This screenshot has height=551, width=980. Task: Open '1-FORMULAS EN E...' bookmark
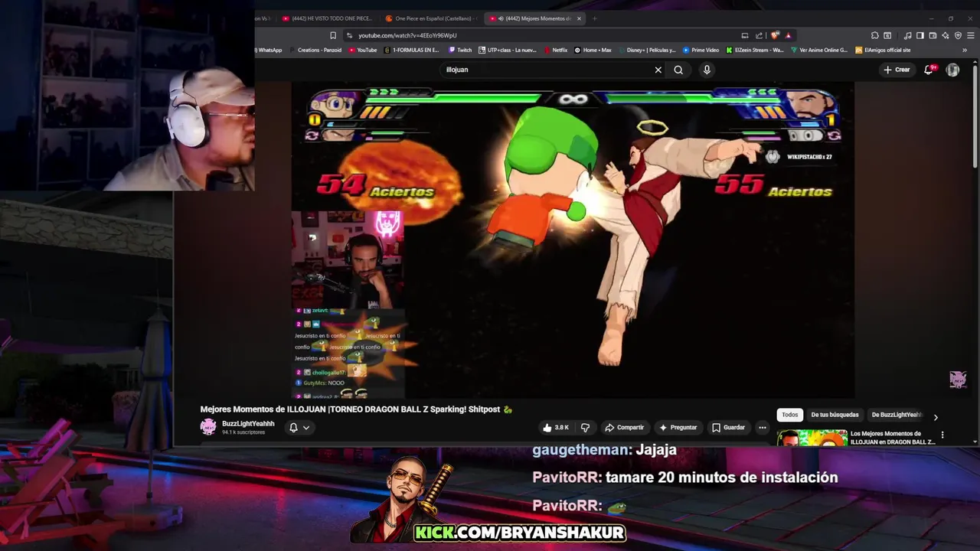click(411, 51)
